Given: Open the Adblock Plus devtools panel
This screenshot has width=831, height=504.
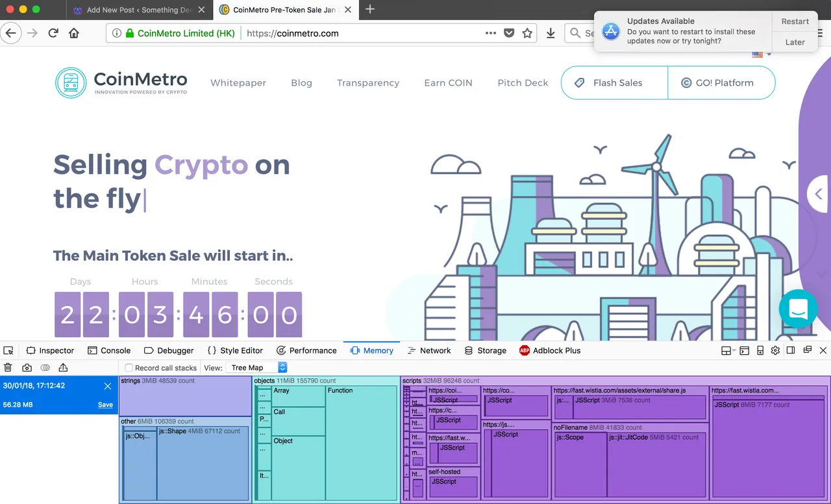Looking at the screenshot, I should [x=550, y=350].
